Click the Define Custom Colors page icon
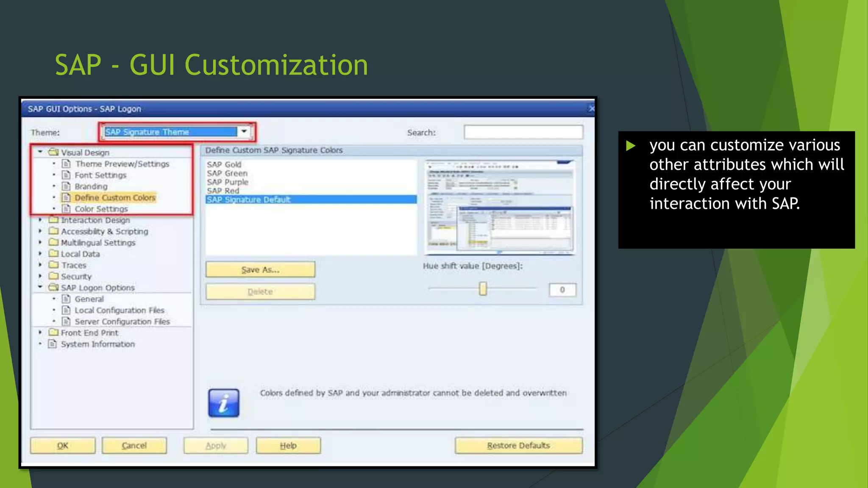Image resolution: width=868 pixels, height=488 pixels. click(66, 197)
